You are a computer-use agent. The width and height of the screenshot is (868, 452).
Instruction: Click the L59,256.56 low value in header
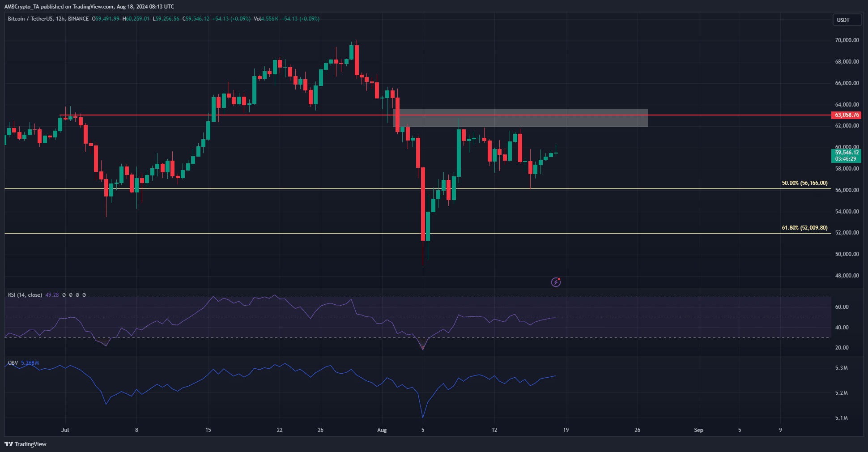coord(166,19)
